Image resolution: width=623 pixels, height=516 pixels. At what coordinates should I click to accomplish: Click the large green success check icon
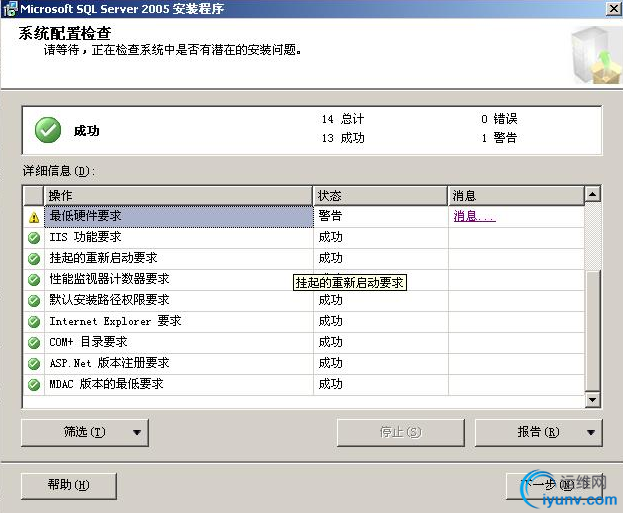48,130
